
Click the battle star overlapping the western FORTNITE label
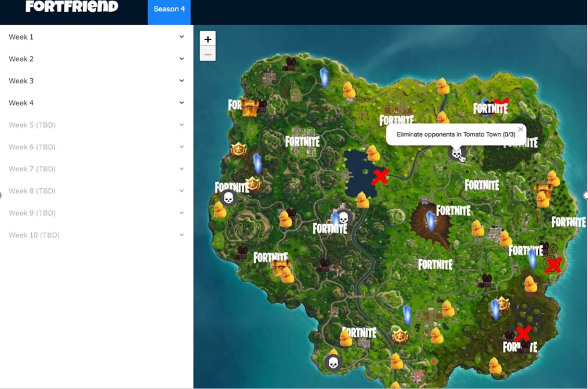pyautogui.click(x=253, y=184)
